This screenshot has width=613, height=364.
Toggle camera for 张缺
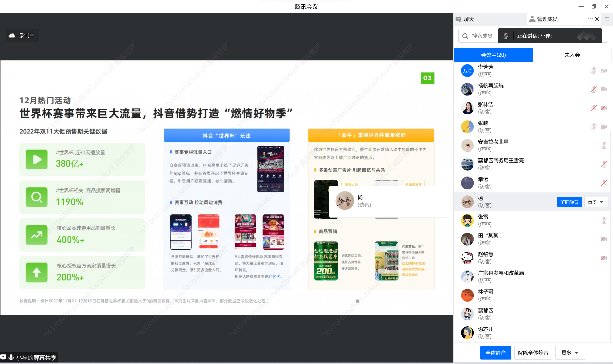point(604,127)
